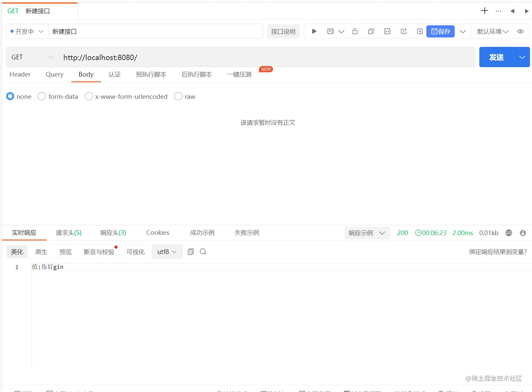Run the request with the play icon

[x=313, y=31]
